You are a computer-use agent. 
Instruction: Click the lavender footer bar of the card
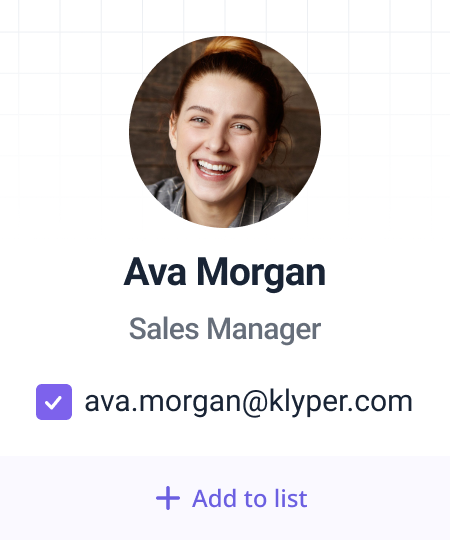point(225,498)
